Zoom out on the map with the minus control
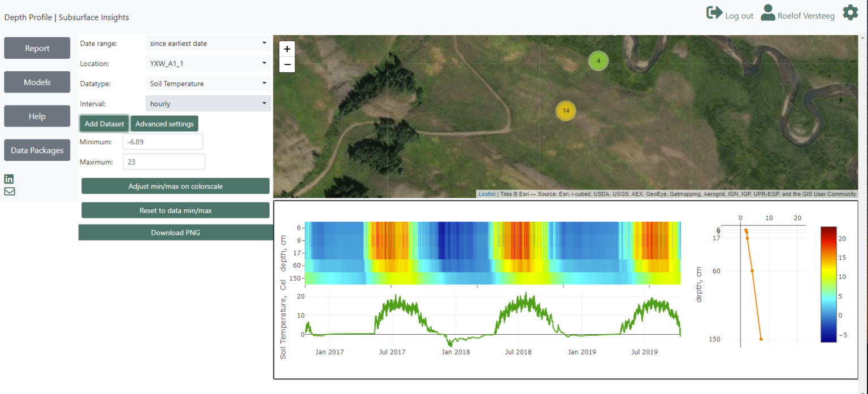 pos(287,64)
